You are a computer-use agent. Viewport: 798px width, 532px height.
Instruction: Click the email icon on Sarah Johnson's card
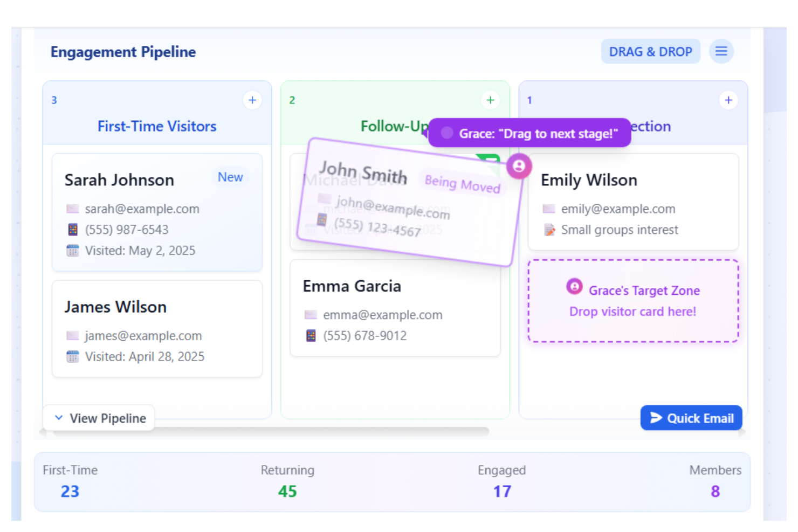coord(72,209)
